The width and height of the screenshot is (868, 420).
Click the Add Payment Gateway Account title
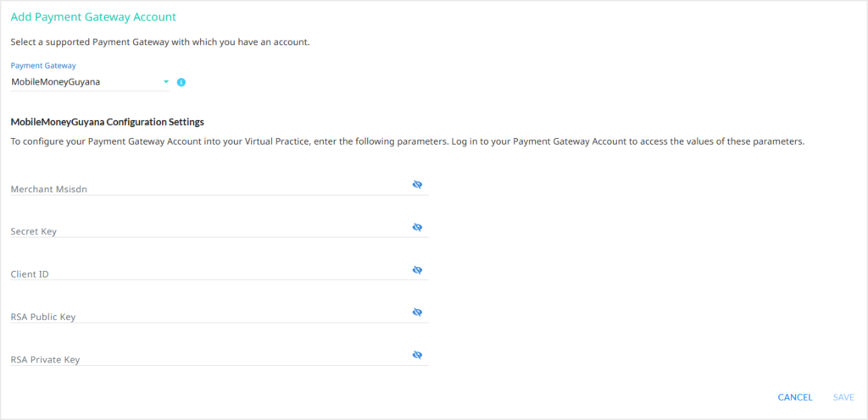pos(93,17)
